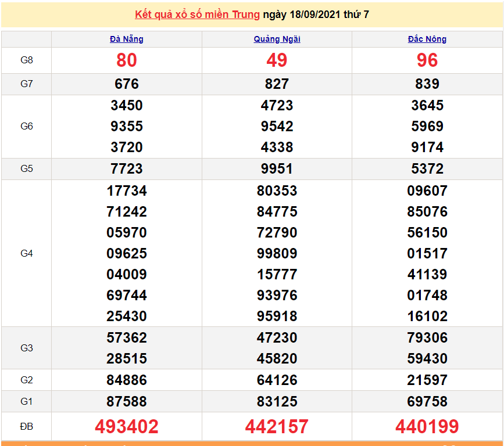Select G6 number 4338
The image size is (504, 446).
click(277, 147)
